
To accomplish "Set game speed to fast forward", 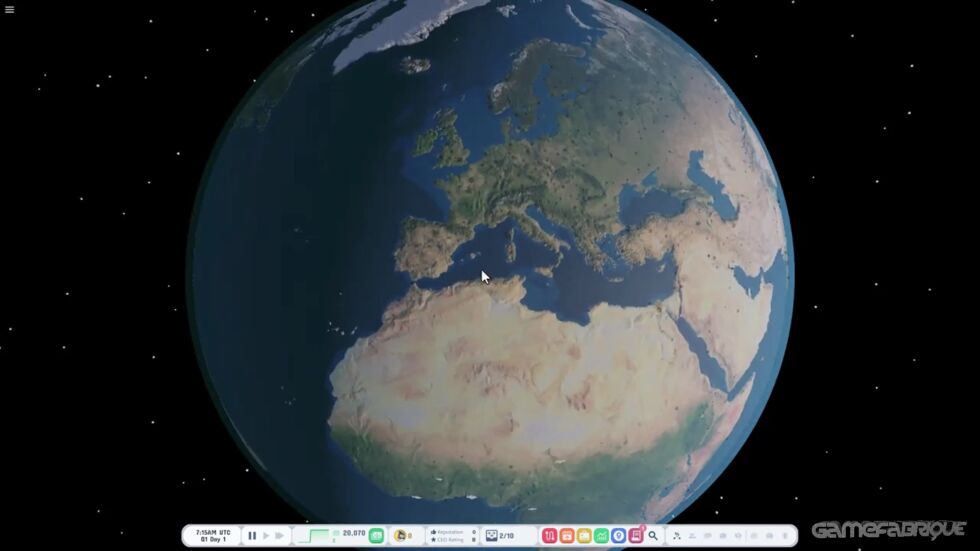I will coord(279,536).
